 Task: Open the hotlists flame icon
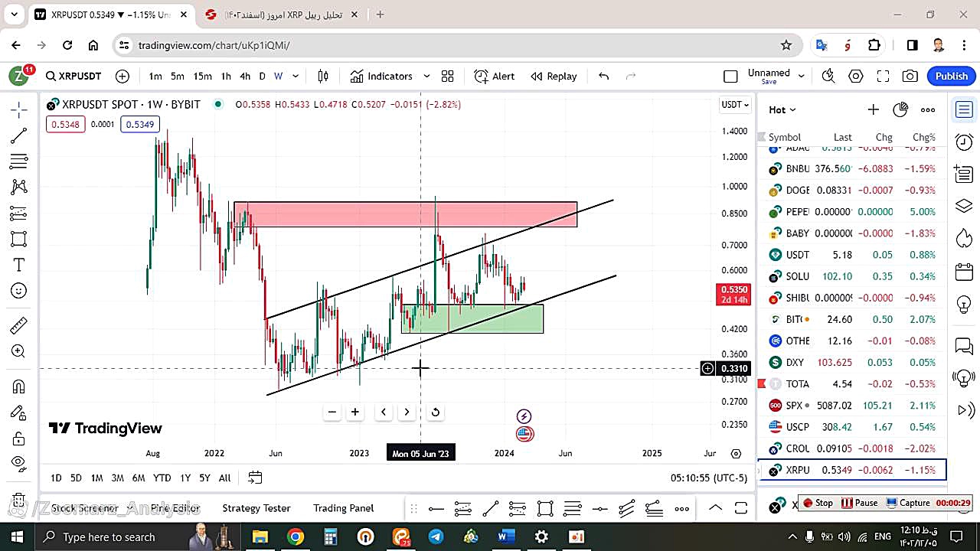point(964,239)
